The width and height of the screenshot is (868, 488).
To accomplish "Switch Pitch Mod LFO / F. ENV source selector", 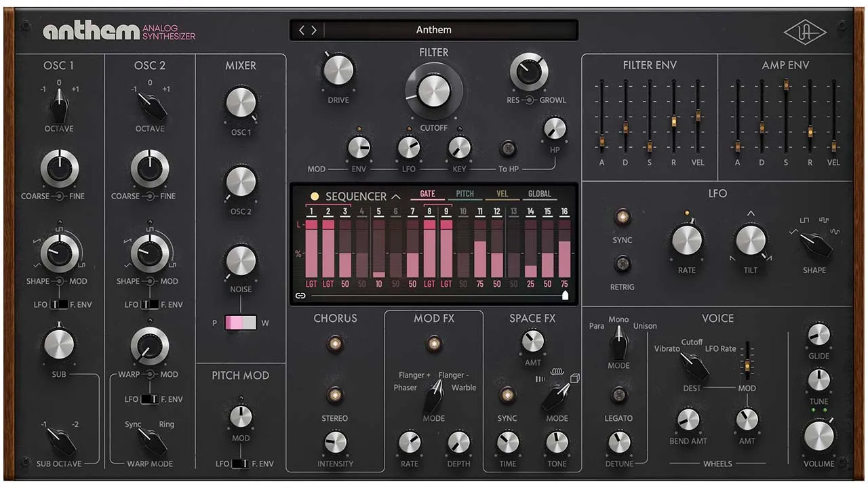I will [x=241, y=464].
